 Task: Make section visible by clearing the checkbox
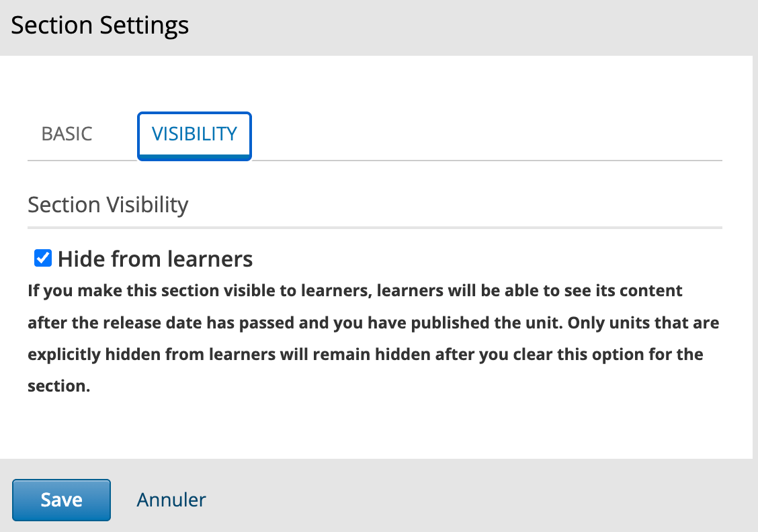[43, 258]
